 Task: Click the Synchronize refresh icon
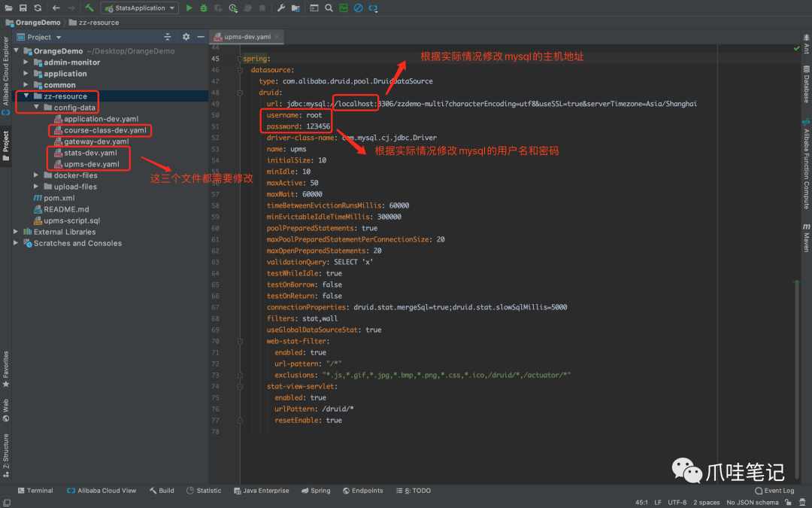[x=38, y=8]
